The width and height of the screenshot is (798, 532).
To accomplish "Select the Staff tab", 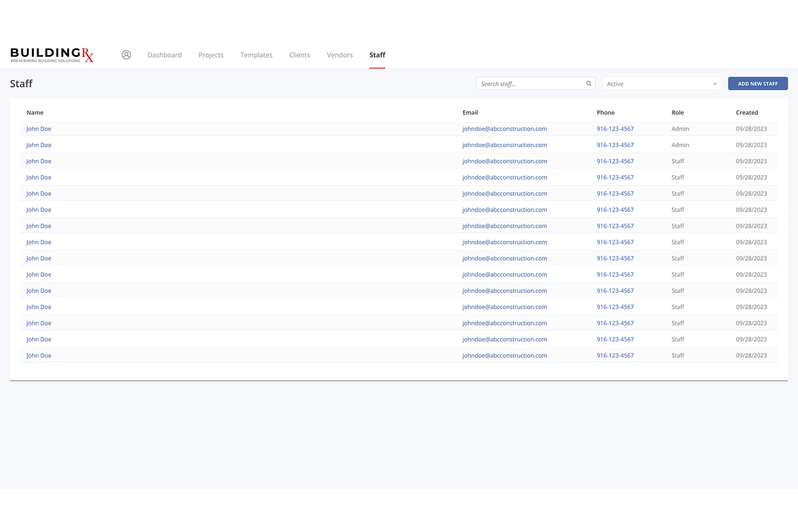I will tap(377, 55).
